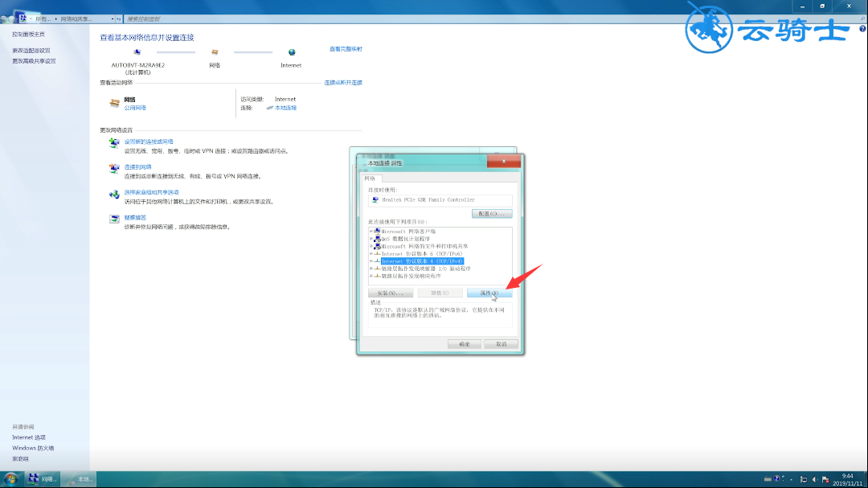Screen dimensions: 868x488
Task: Open the Windows Start menu
Action: point(10,479)
